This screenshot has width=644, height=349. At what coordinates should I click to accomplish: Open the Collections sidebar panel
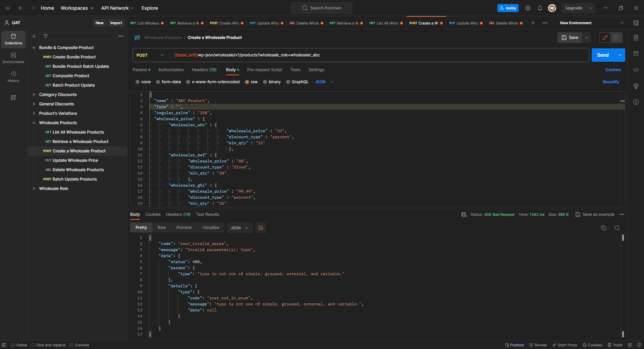pyautogui.click(x=13, y=39)
